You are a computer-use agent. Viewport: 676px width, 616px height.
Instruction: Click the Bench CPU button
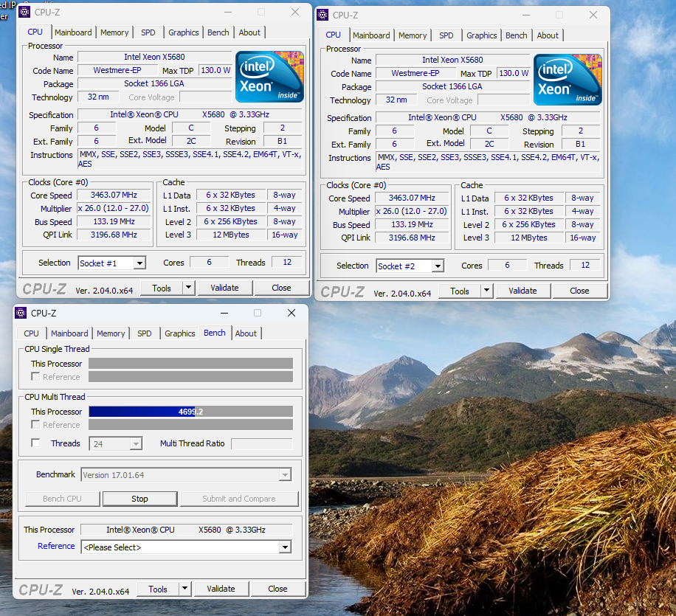click(62, 499)
